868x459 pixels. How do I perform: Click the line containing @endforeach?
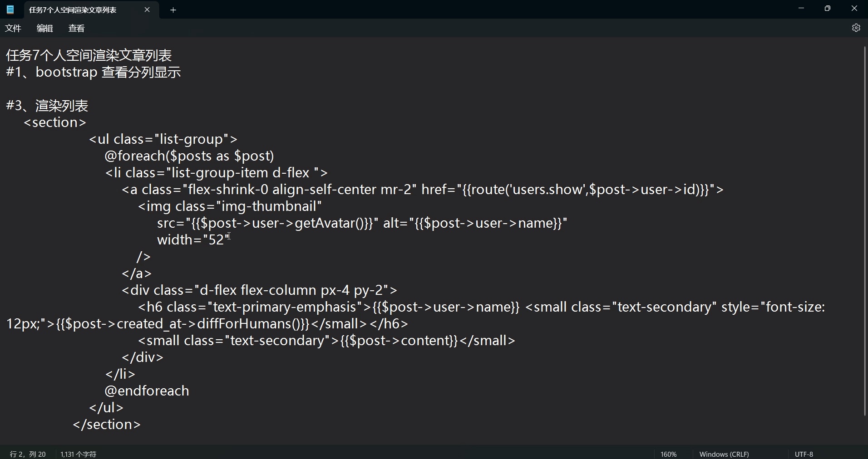point(146,391)
